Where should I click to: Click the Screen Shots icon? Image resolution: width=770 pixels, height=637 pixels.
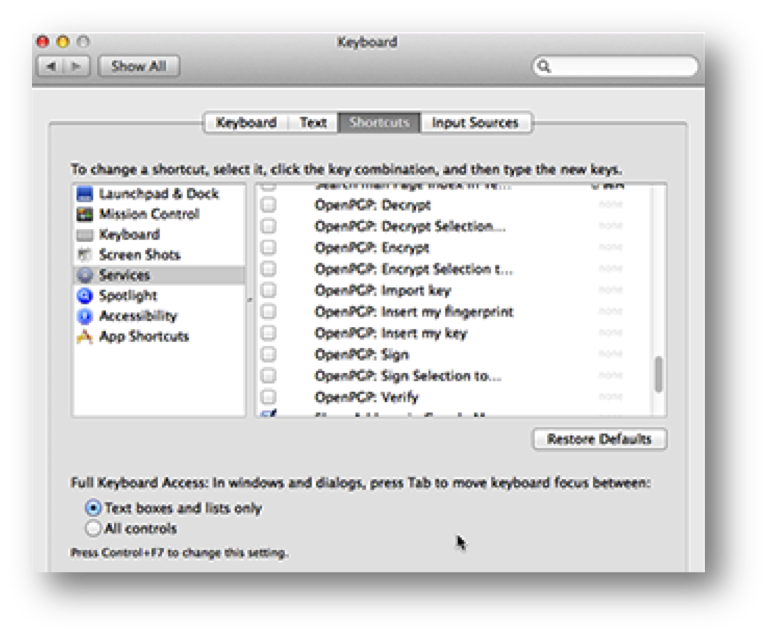click(84, 254)
